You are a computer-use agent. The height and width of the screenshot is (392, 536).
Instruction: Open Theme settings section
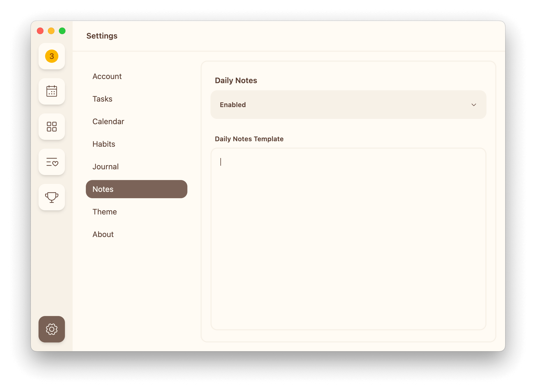coord(136,212)
